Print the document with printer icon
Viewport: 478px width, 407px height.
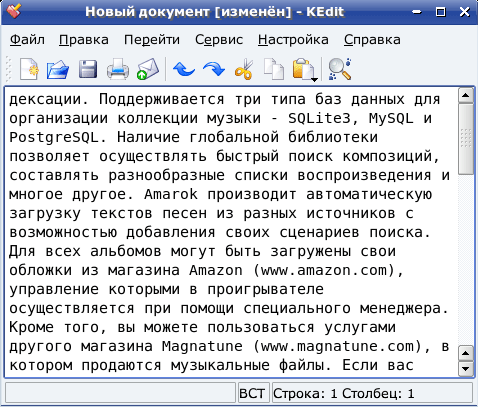pyautogui.click(x=118, y=69)
